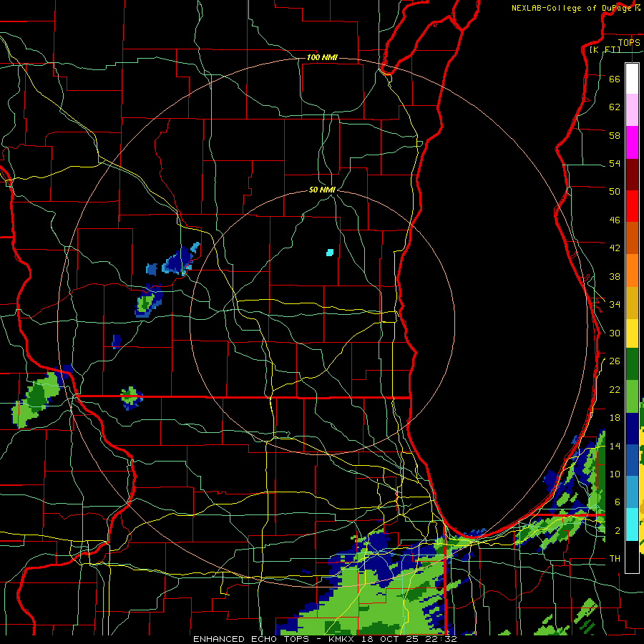Pick the bright yellow legend swatch
The width and height of the screenshot is (644, 644).
(x=632, y=333)
